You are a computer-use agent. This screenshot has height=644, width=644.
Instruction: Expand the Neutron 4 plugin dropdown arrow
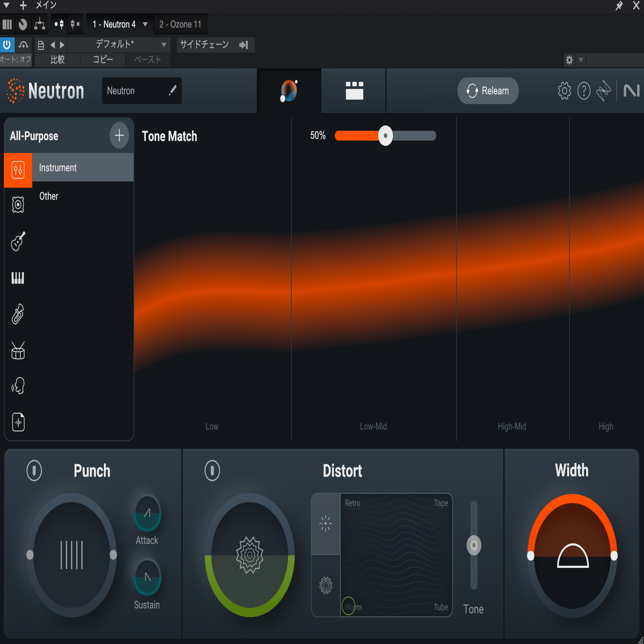tap(145, 24)
